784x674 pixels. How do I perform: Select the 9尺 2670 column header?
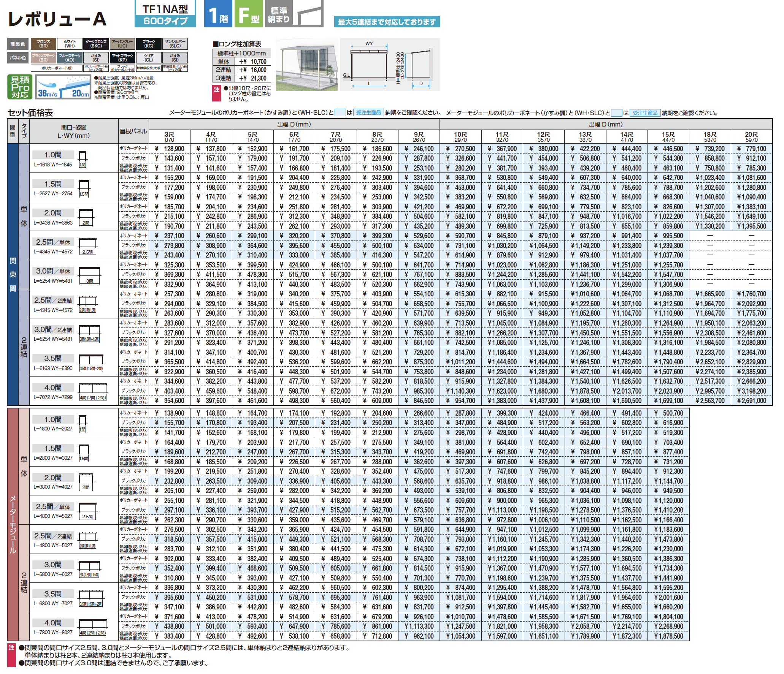(419, 137)
